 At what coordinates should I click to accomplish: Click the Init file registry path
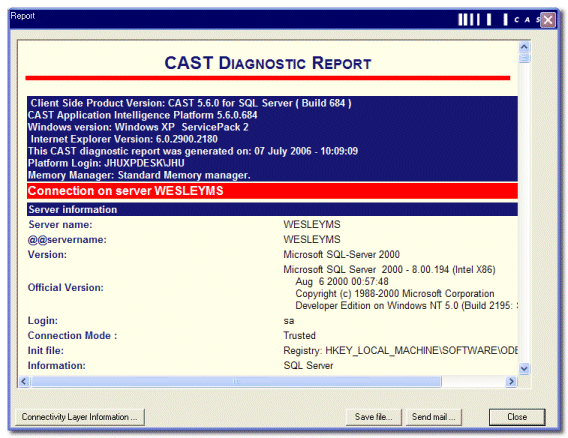[400, 351]
